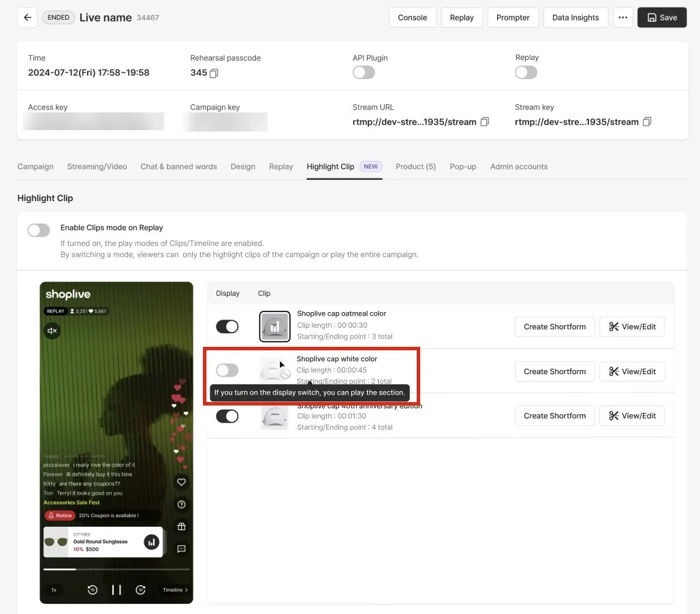Click the Console button
The image size is (700, 614).
413,18
